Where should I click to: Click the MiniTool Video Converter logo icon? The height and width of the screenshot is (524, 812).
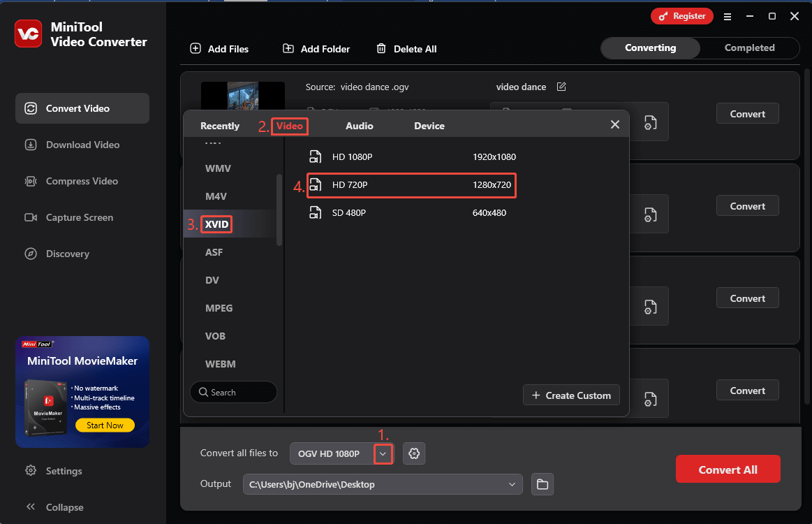(28, 34)
